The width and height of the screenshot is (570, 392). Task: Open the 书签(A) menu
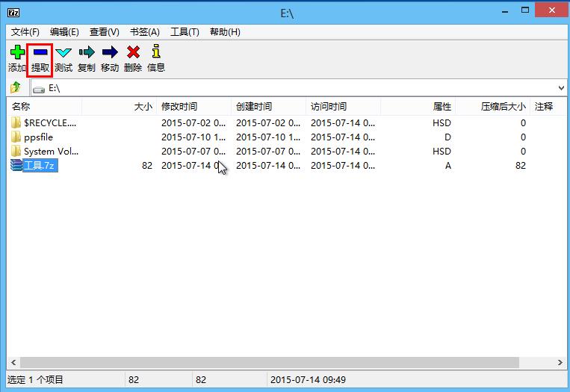[145, 32]
